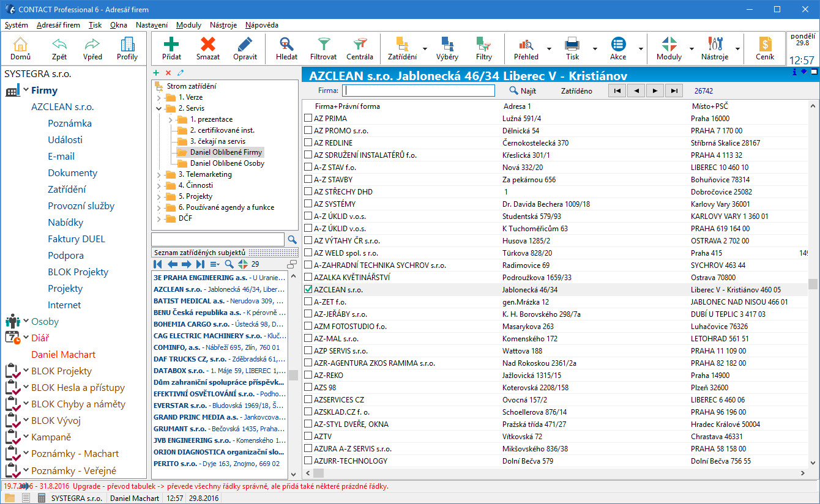Image resolution: width=820 pixels, height=504 pixels.
Task: Go to Domů home screen
Action: [20, 48]
